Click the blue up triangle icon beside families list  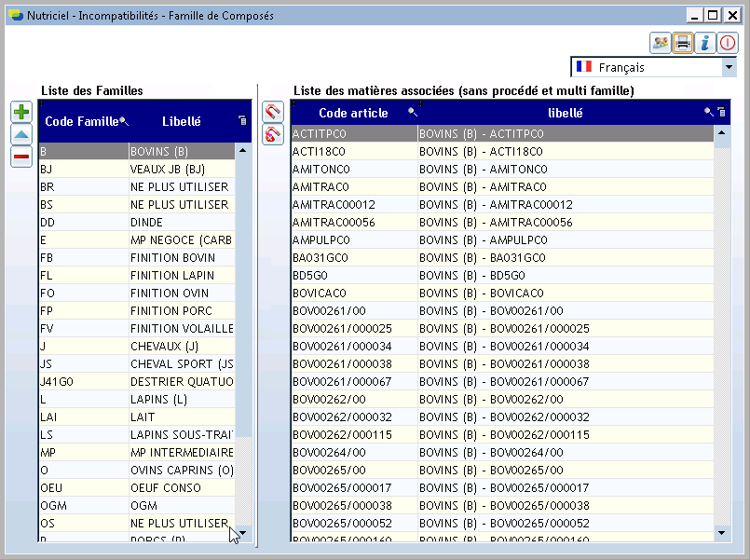coord(21,134)
